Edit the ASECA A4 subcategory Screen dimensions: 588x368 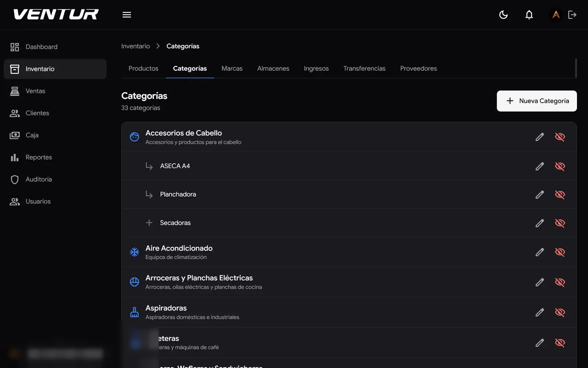539,166
